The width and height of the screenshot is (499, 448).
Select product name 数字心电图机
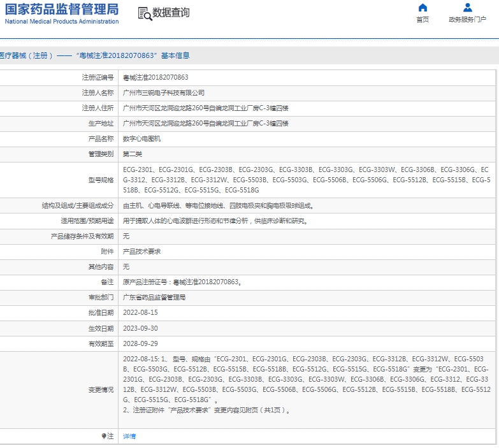141,138
